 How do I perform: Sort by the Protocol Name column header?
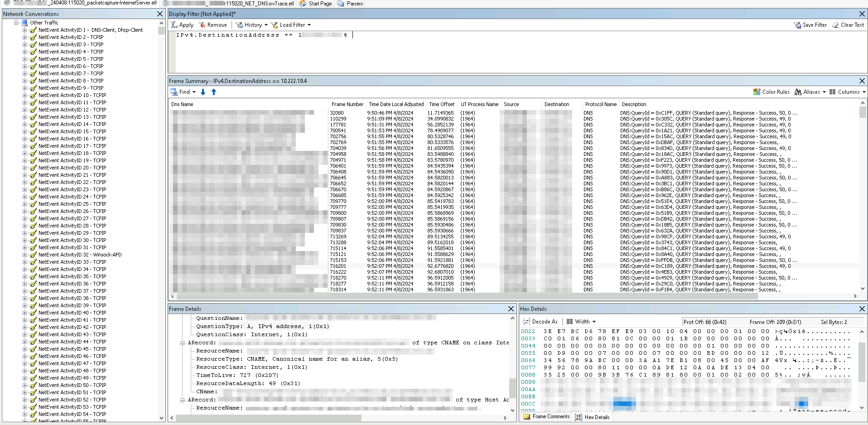(x=601, y=104)
